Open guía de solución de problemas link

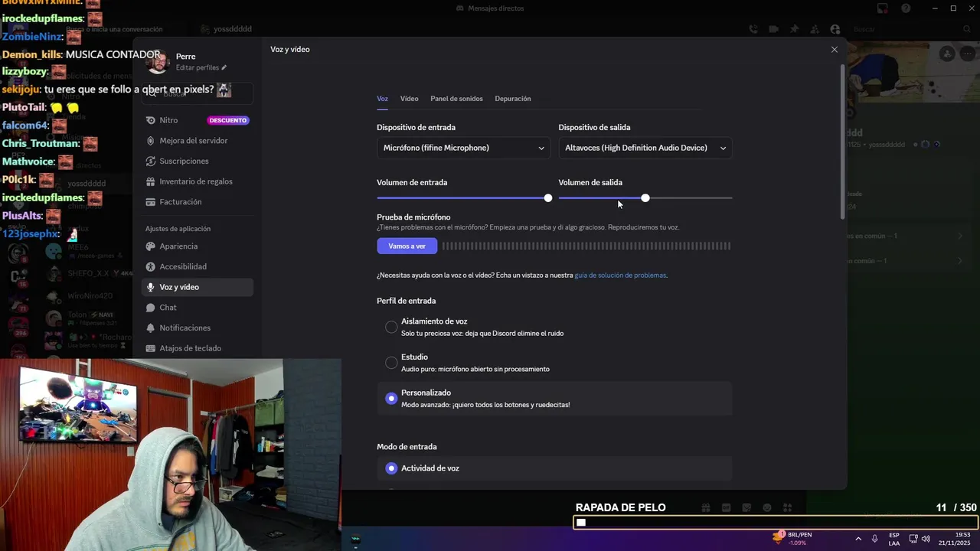point(620,275)
